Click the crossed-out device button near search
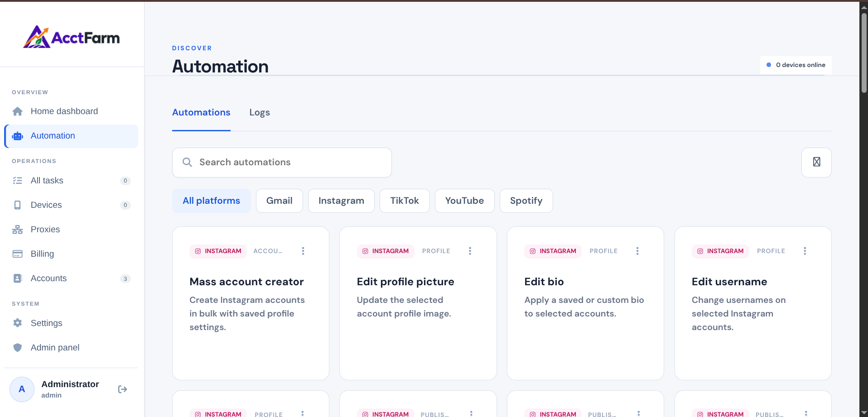This screenshot has width=868, height=417. [x=816, y=162]
